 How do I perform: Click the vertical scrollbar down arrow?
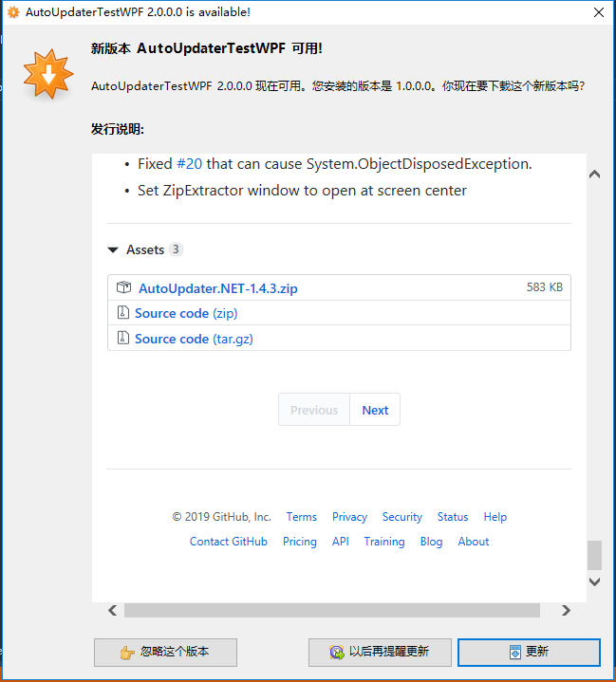point(595,582)
